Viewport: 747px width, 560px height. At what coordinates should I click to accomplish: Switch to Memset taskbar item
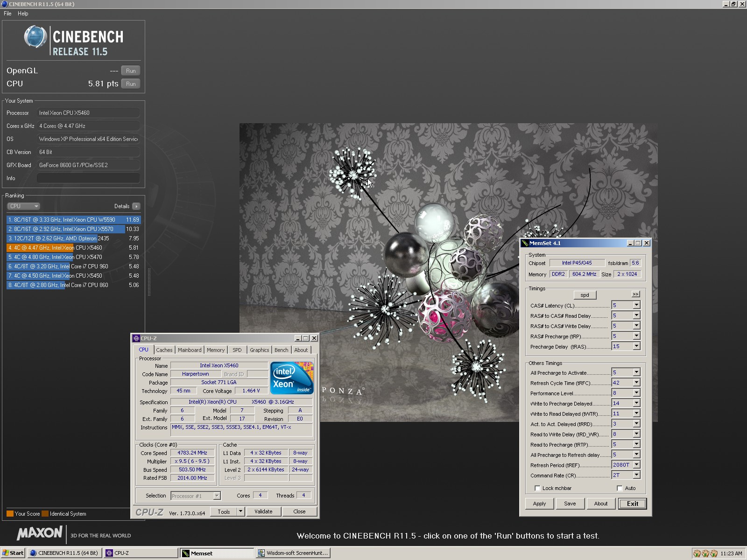(x=217, y=553)
